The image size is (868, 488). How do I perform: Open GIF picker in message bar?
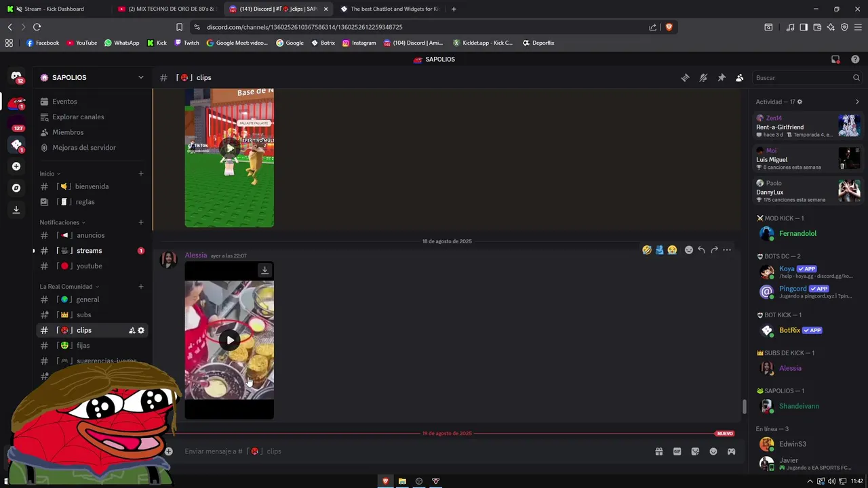677,451
